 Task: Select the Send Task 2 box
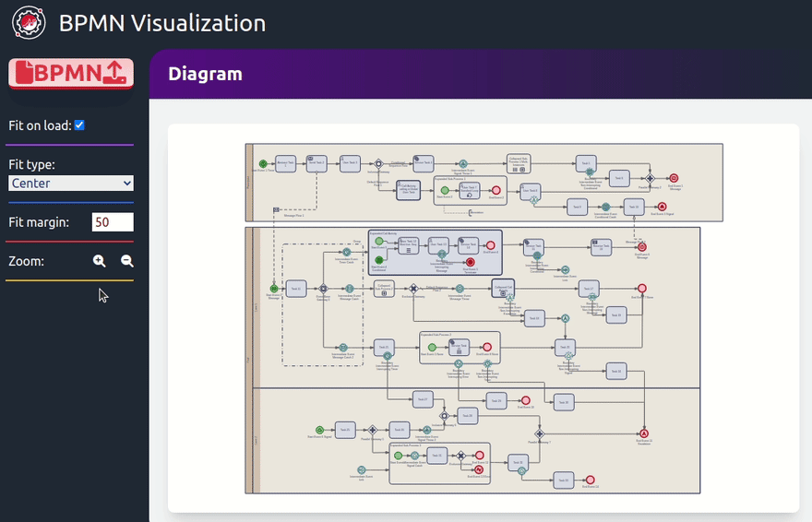click(316, 163)
